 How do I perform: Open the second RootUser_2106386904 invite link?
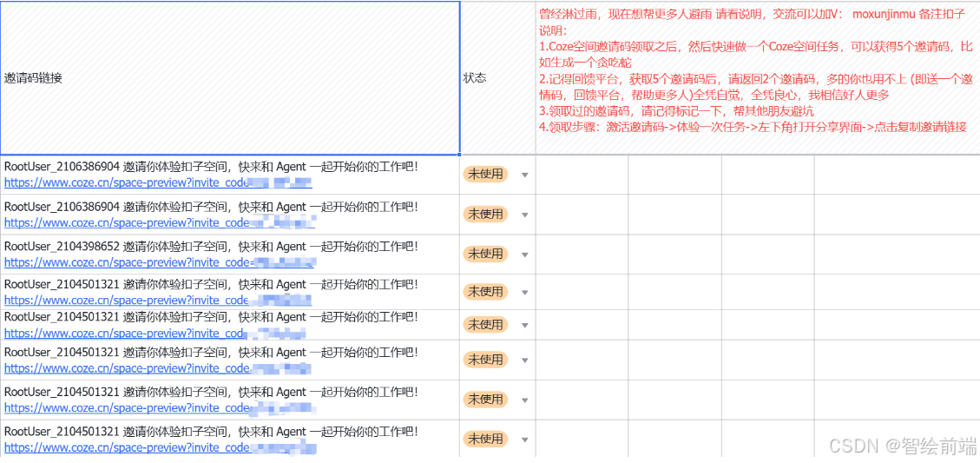[x=160, y=222]
